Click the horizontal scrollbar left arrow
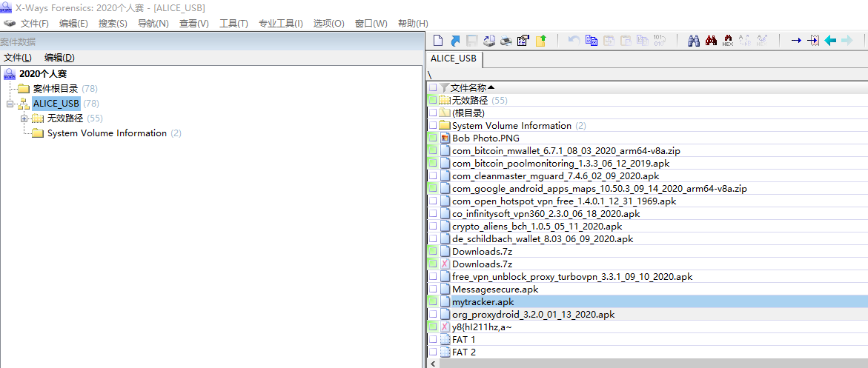 pos(433,364)
